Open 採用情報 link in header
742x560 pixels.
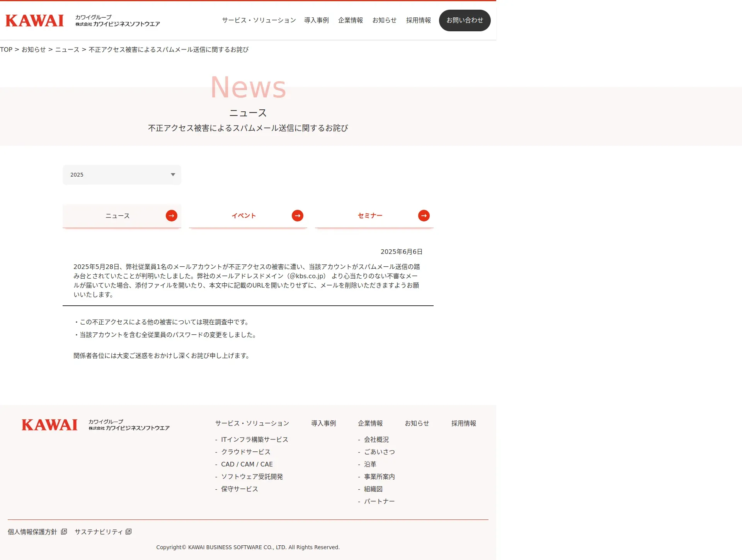coord(418,20)
